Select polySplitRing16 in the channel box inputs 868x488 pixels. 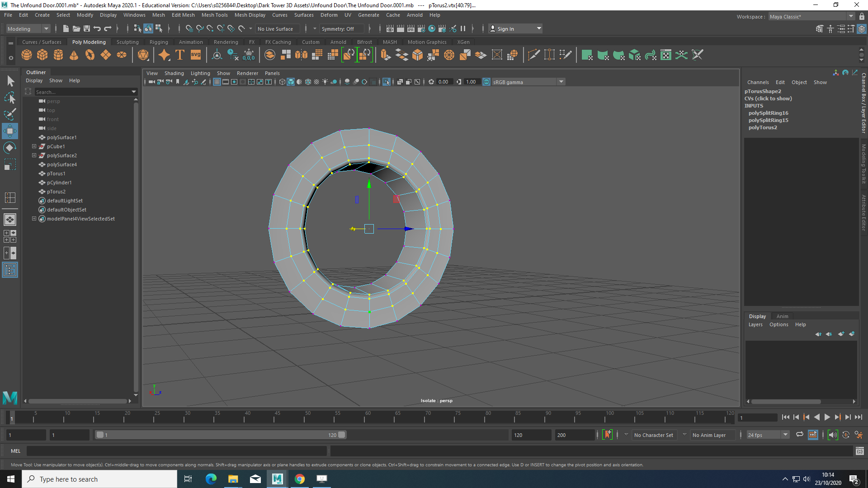tap(768, 113)
